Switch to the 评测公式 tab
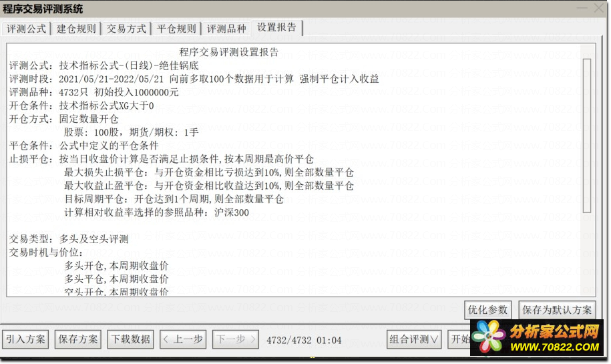611x364 pixels. [26, 29]
